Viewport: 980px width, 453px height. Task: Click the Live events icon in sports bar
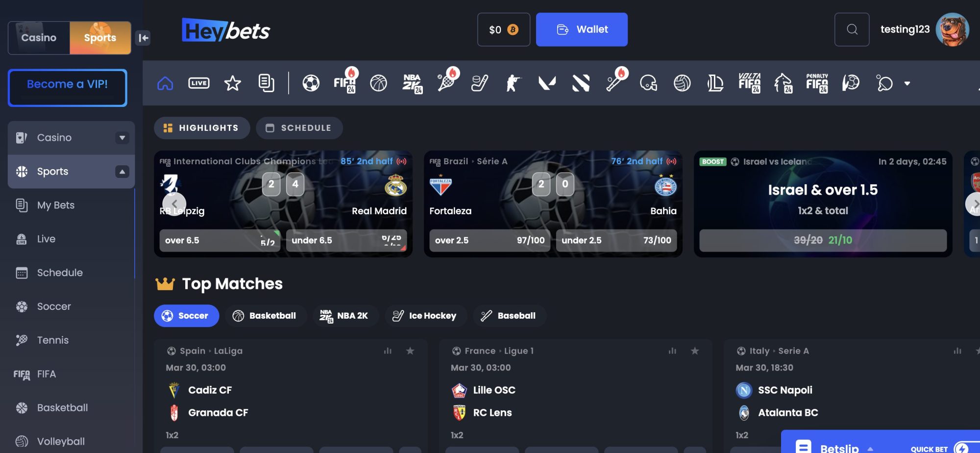pos(198,83)
